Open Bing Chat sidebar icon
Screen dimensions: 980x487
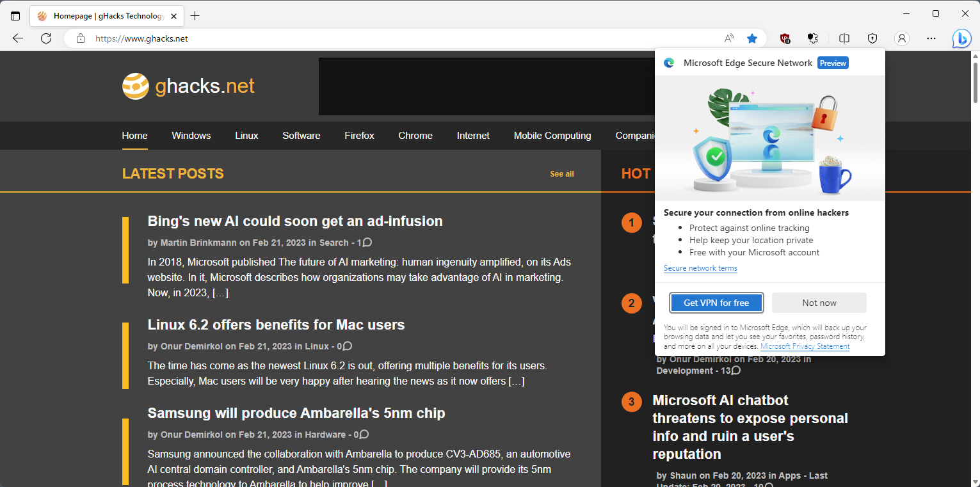coord(961,38)
